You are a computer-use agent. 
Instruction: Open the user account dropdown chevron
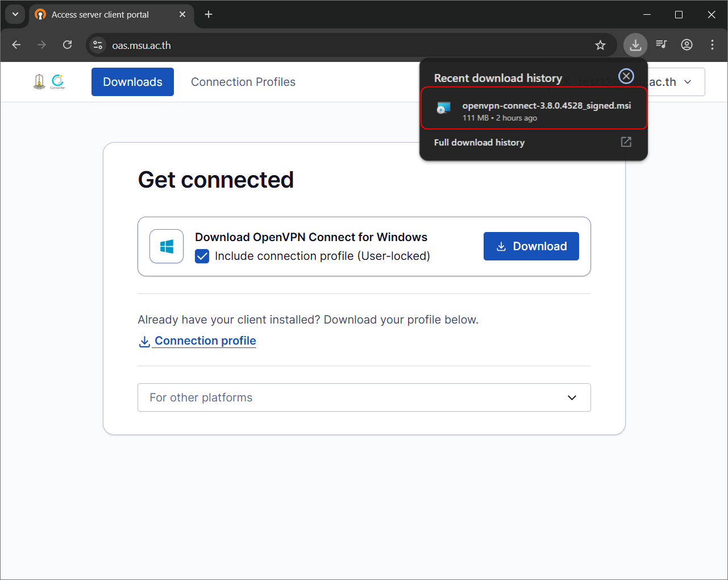688,82
